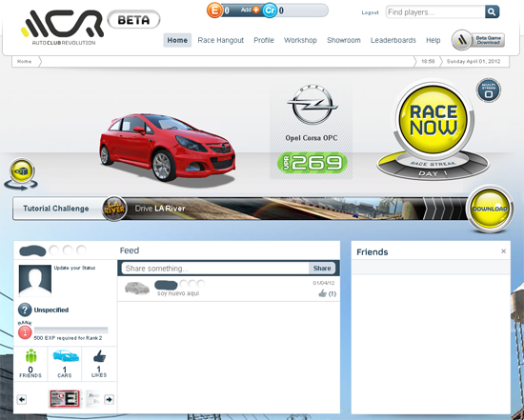Click the ACR Auto Club Revolution logo
The height and width of the screenshot is (420, 524).
[x=63, y=28]
